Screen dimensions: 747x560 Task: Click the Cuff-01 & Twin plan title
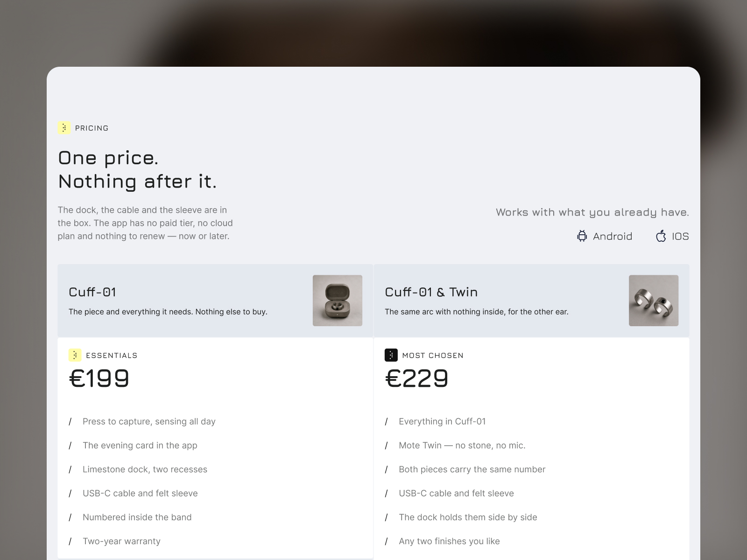[x=431, y=292]
